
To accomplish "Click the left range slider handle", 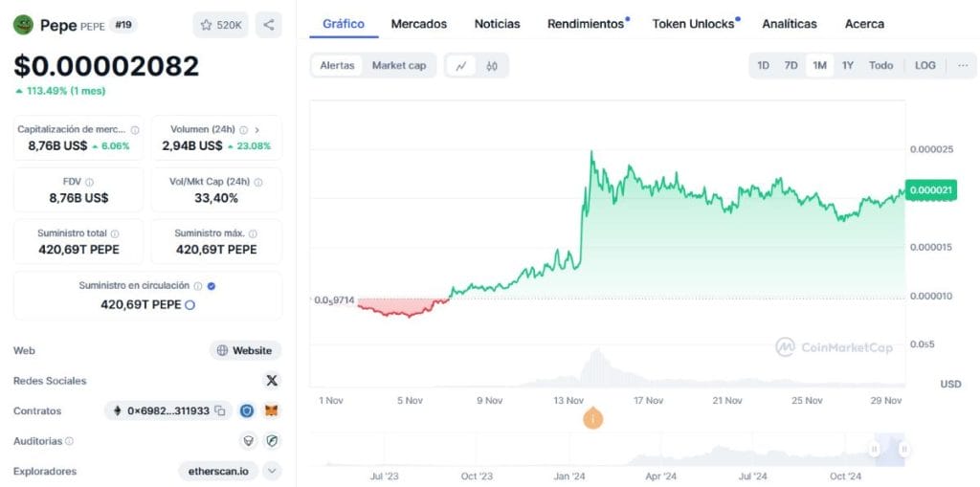I will pos(875,448).
